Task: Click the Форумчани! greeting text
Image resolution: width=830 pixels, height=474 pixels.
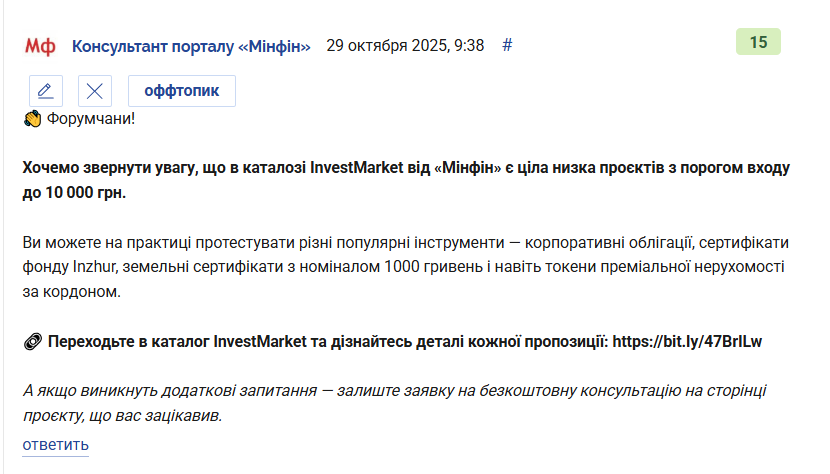Action: 91,119
